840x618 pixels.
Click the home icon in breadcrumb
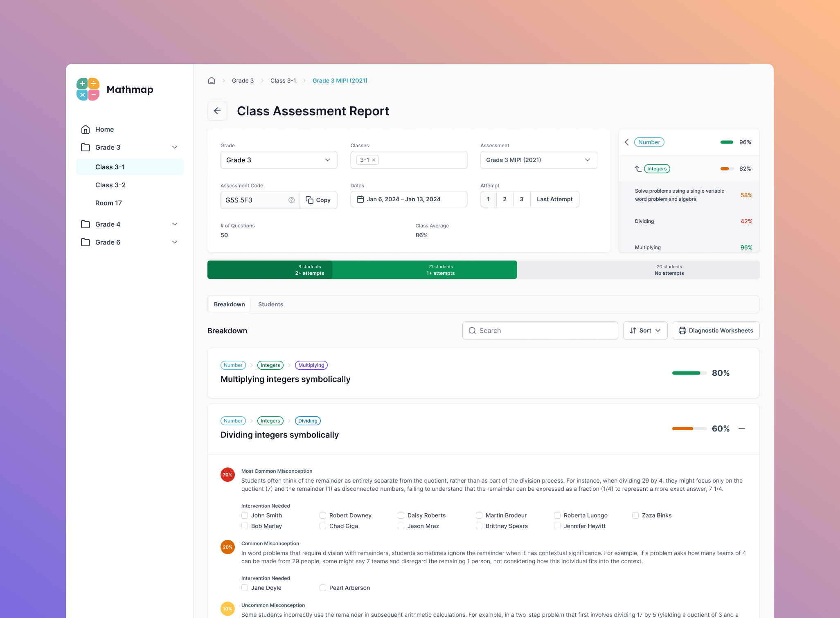point(212,81)
